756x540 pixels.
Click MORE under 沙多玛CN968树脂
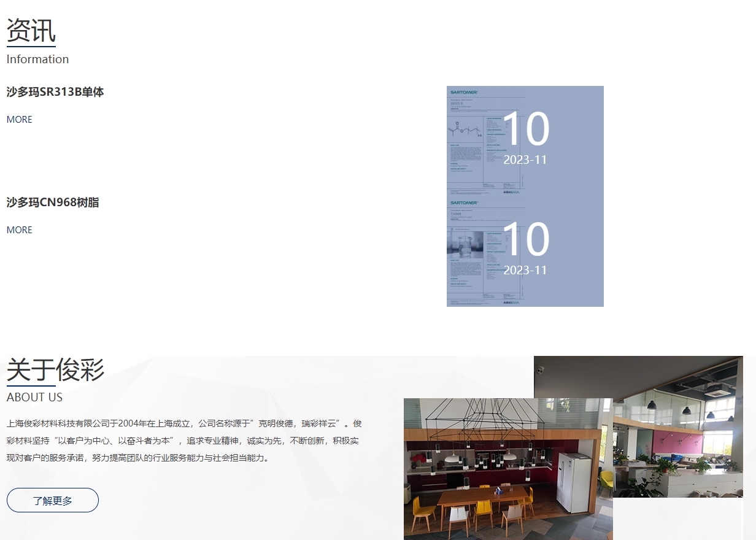19,230
